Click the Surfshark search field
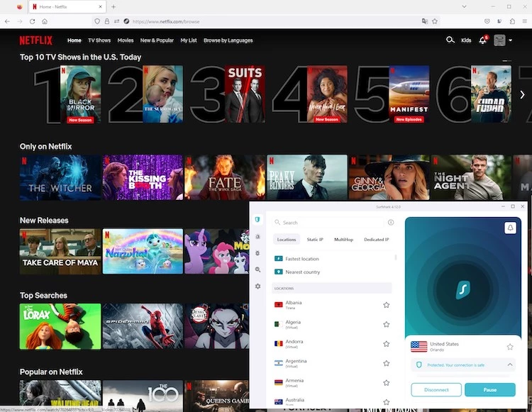 [328, 223]
